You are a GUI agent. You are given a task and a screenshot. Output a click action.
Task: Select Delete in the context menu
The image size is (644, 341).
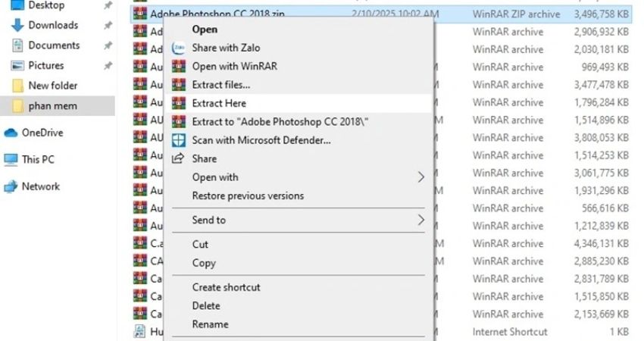pos(206,305)
